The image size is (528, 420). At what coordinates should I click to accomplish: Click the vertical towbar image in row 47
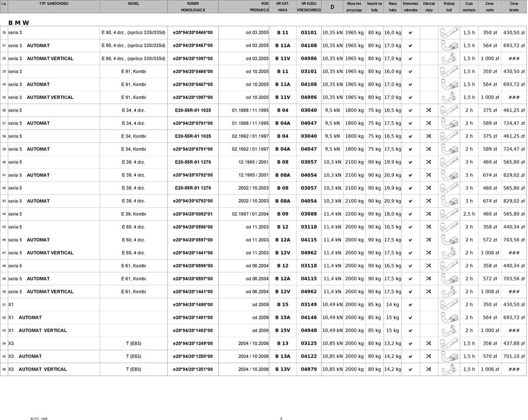tap(449, 253)
